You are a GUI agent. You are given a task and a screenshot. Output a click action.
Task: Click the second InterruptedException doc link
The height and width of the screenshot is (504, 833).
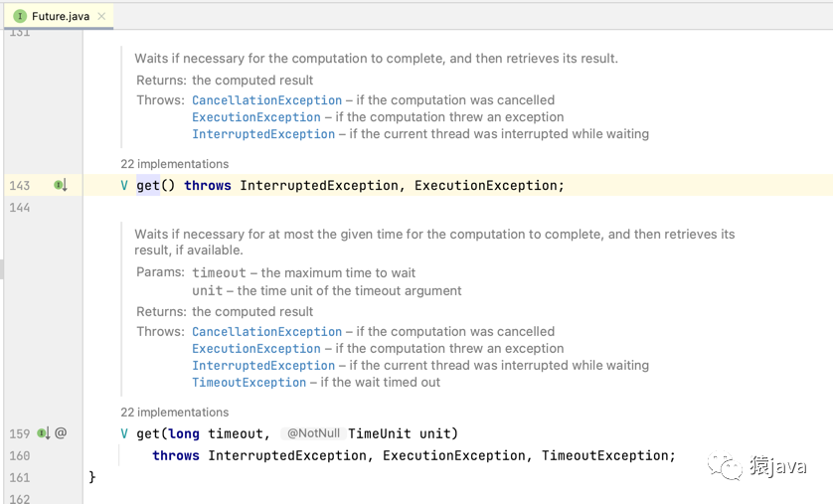(x=263, y=366)
